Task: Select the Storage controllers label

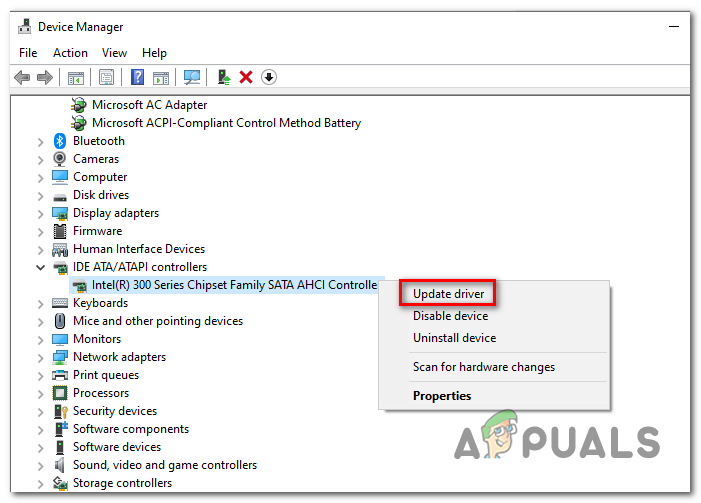Action: (x=122, y=483)
